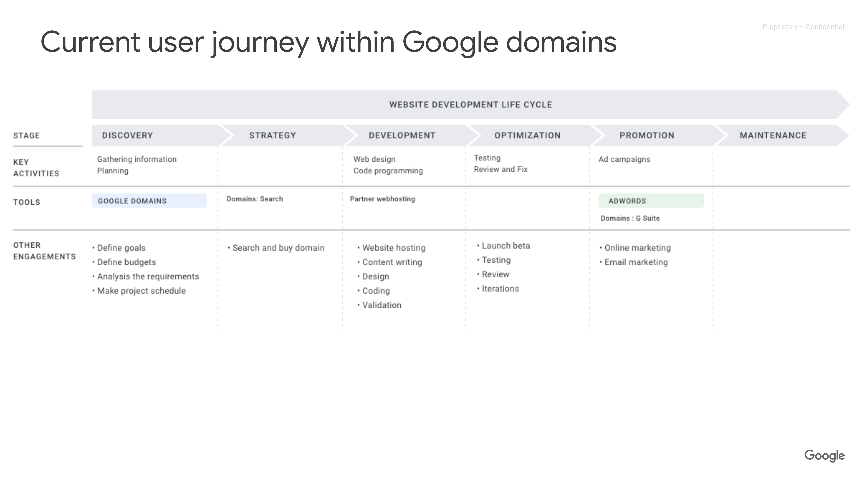Click the 'Coding' bullet
The width and height of the screenshot is (868, 481).
click(374, 291)
